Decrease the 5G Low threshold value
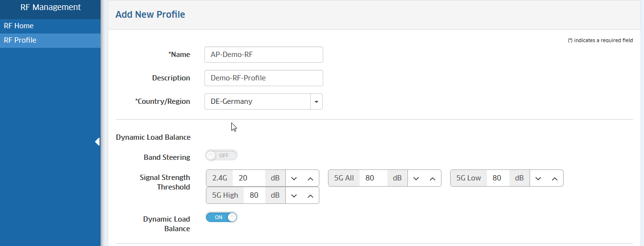The image size is (644, 246). point(538,179)
